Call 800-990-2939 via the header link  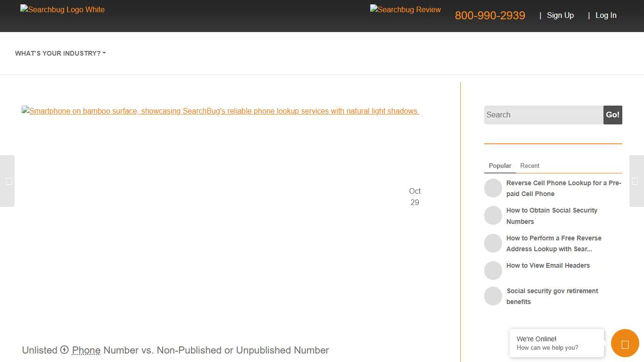490,15
